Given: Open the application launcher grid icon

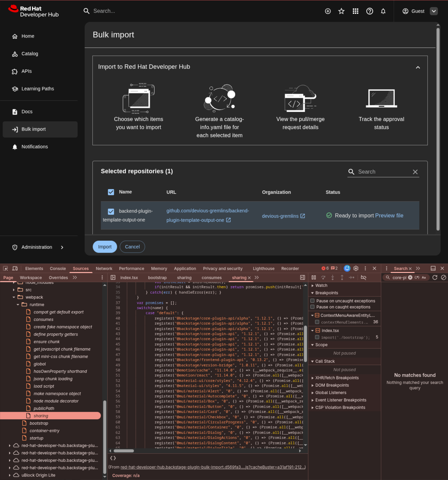Looking at the screenshot, I should [x=355, y=11].
